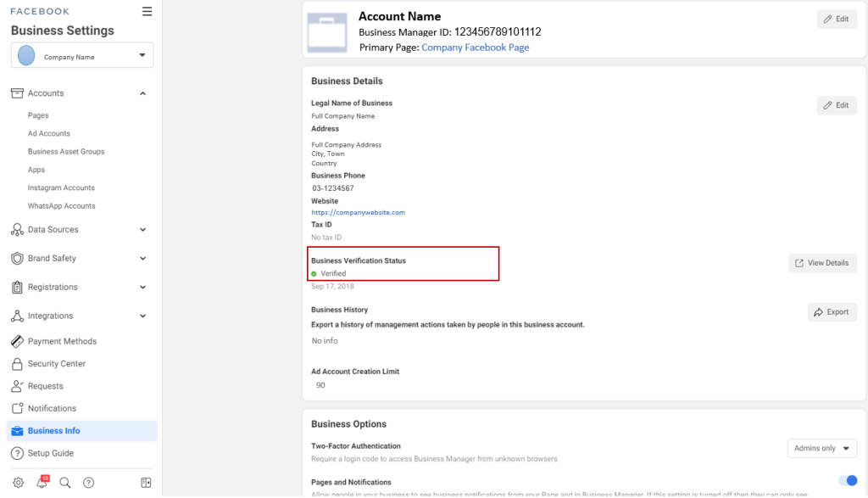
Task: Click the Company Name avatar circle
Action: click(26, 56)
